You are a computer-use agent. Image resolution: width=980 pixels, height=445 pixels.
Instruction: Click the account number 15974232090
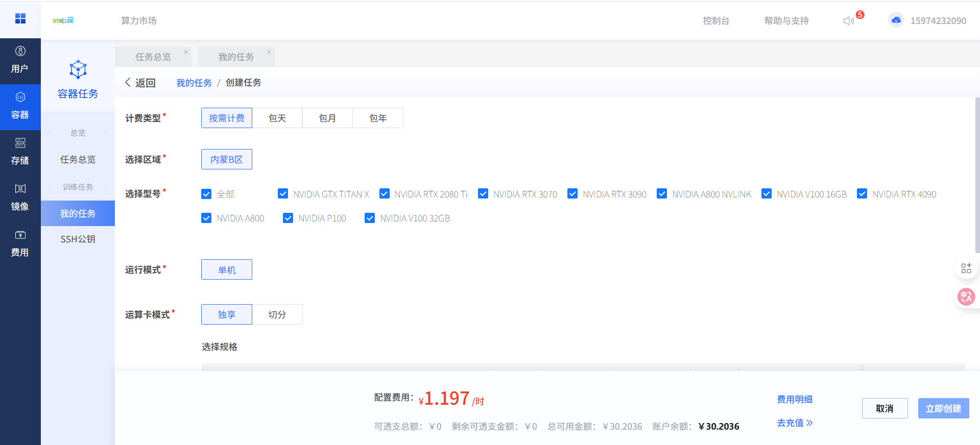pos(938,21)
